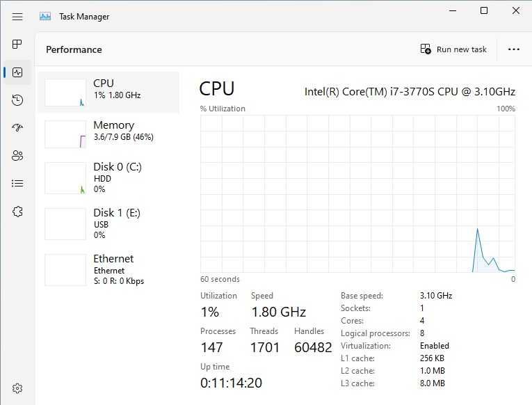
Task: Click Run new task button
Action: pos(453,49)
